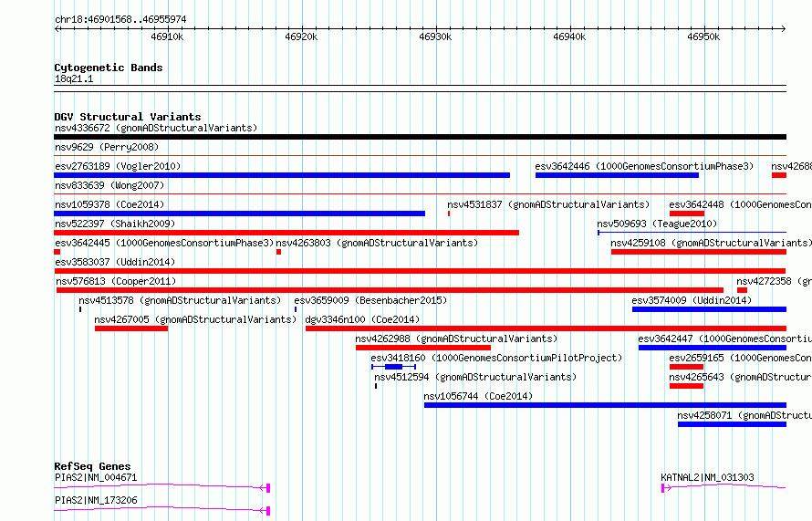
Task: Open the nsv4531837 gnomAD variant label
Action: coord(548,204)
